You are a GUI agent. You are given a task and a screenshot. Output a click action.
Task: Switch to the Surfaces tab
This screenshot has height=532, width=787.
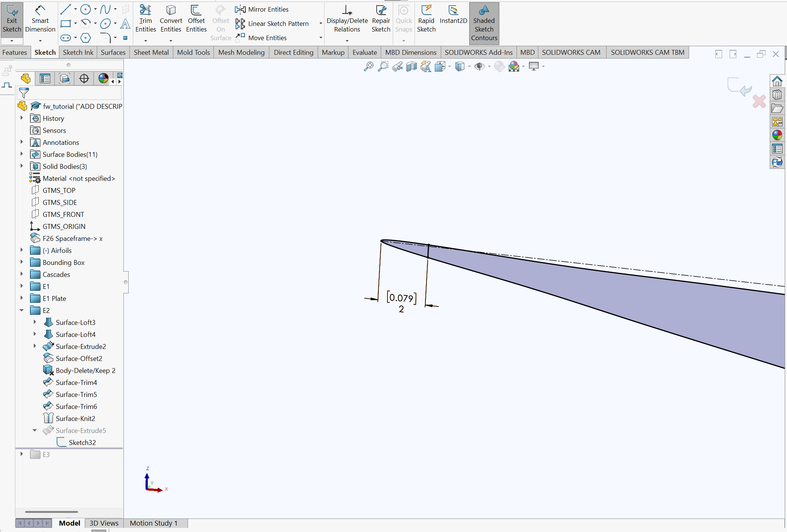(113, 53)
